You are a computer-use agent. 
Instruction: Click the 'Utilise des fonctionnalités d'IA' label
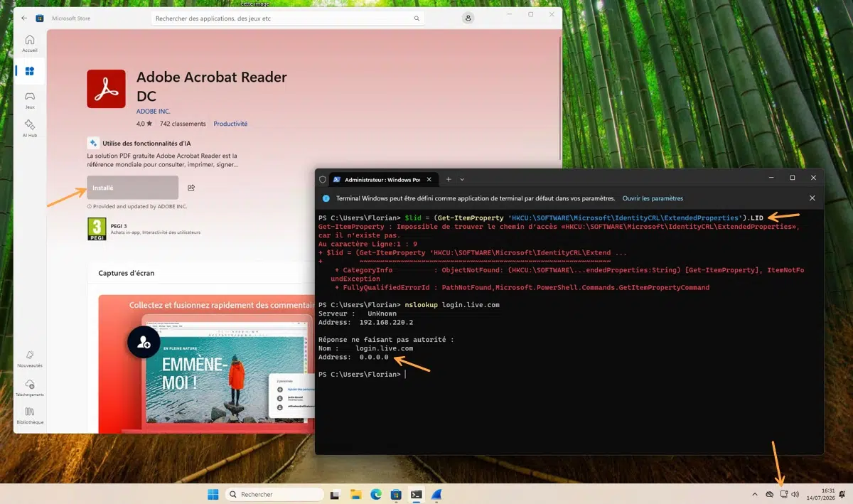point(146,143)
